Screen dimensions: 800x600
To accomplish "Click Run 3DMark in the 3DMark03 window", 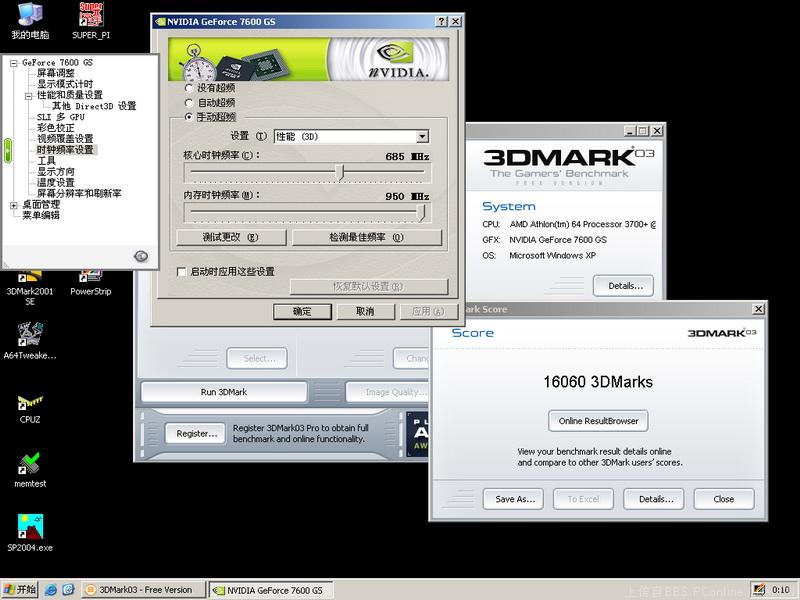I will 224,392.
